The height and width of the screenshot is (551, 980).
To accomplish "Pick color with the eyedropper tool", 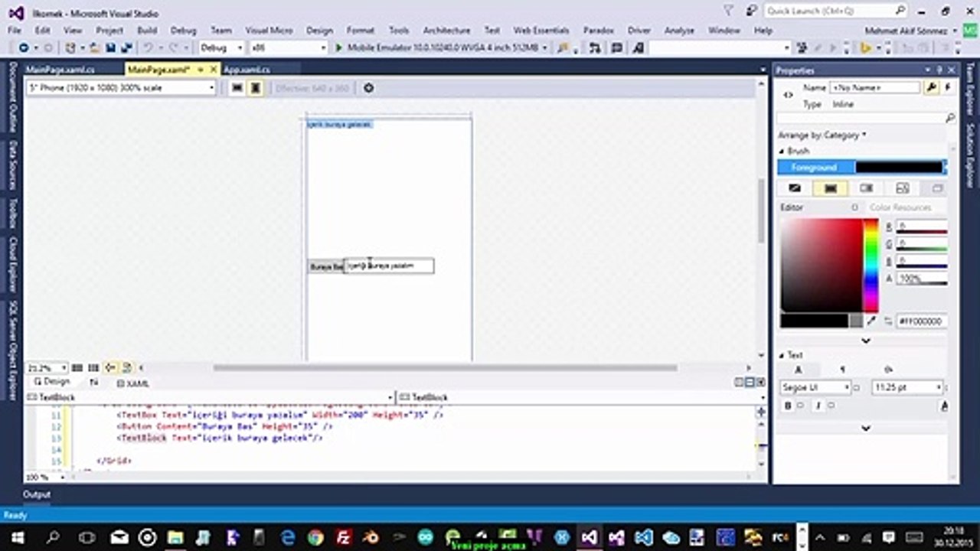I will (871, 321).
